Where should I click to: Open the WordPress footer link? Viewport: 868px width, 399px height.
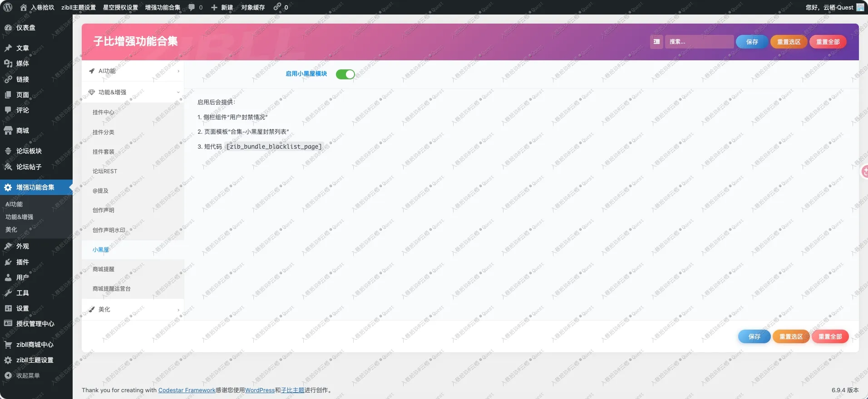tap(260, 390)
